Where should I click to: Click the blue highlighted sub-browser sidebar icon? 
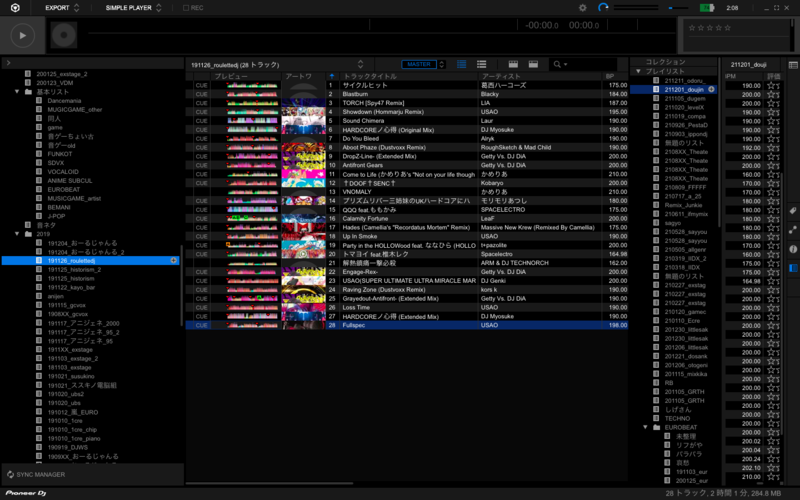tap(793, 268)
